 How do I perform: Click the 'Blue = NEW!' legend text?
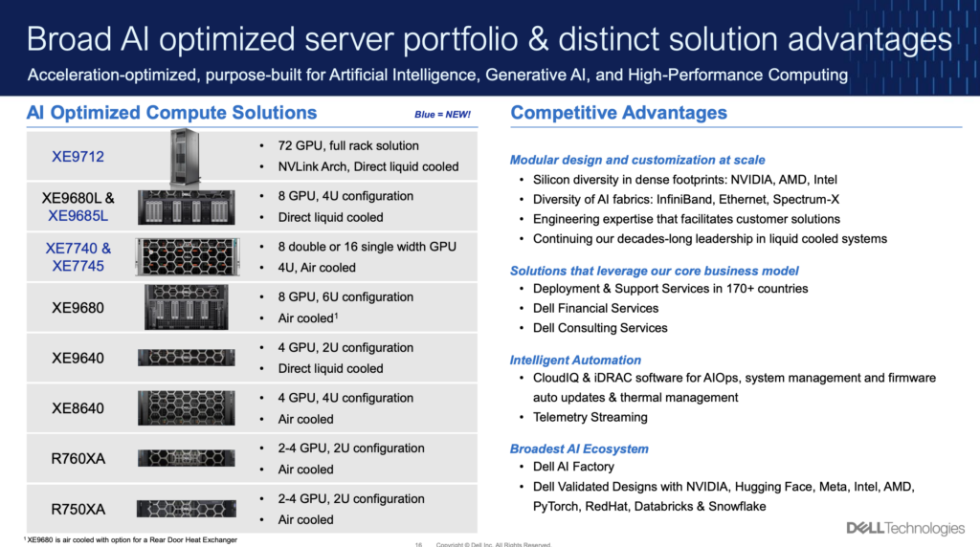(x=442, y=114)
